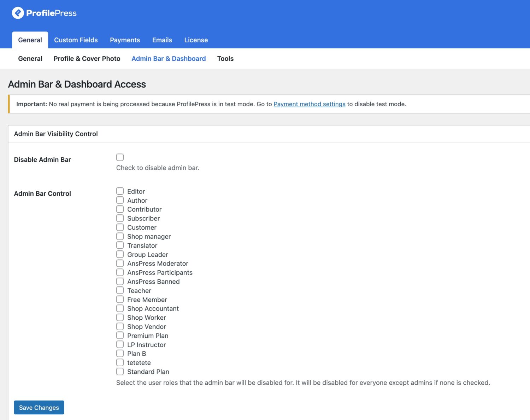Screen dimensions: 530x420
Task: Go to the Emails tab
Action: (x=162, y=40)
